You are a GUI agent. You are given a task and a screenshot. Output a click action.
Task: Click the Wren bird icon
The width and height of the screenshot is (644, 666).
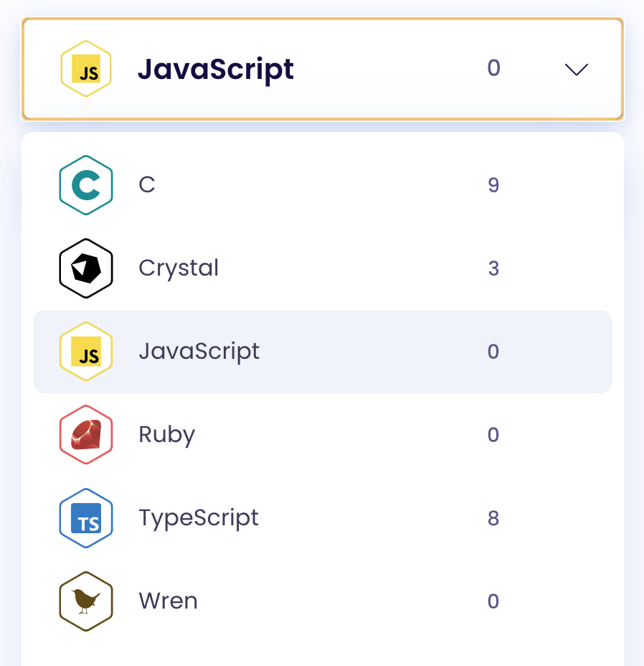pyautogui.click(x=86, y=601)
